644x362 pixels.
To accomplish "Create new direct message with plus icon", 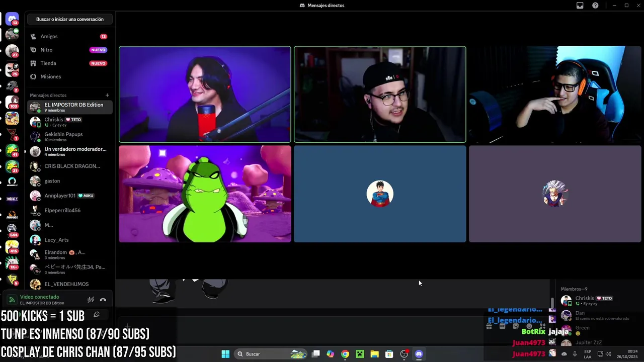I will click(x=107, y=95).
